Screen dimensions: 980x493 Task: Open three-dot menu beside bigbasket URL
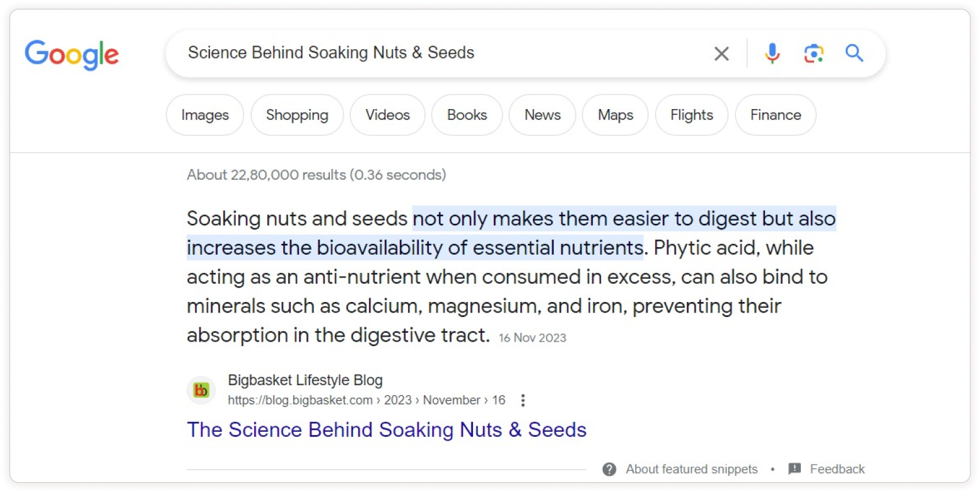[522, 400]
